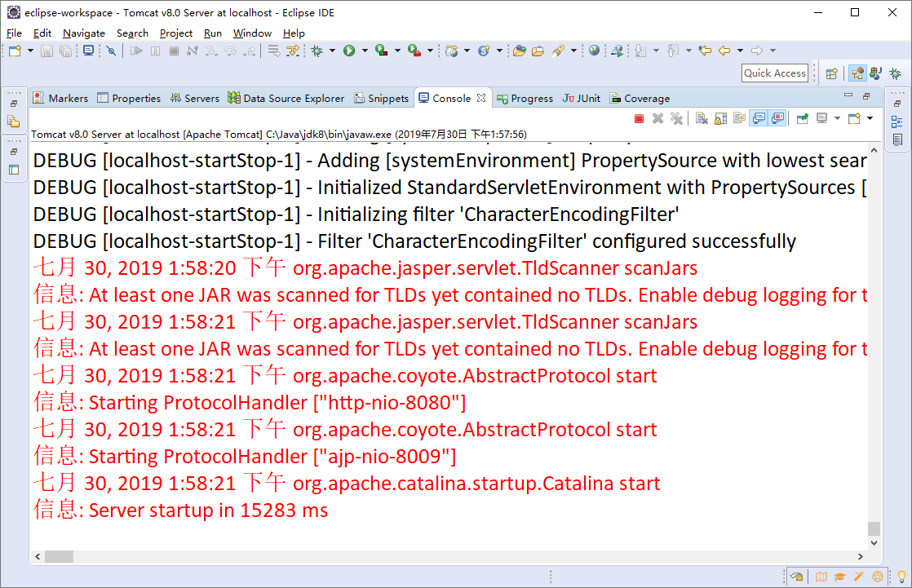The width and height of the screenshot is (912, 588).
Task: Click the Last Edit Location arrow icon
Action: [705, 51]
